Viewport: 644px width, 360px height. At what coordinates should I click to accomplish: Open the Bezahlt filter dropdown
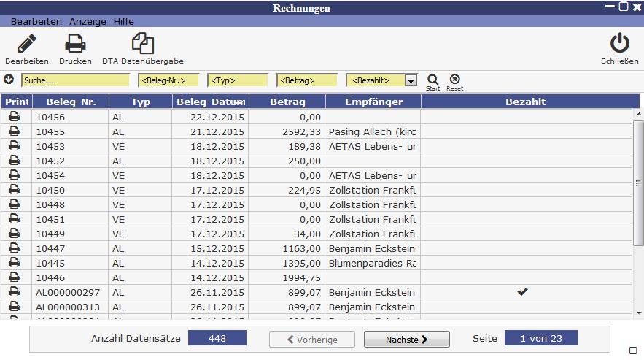point(411,80)
